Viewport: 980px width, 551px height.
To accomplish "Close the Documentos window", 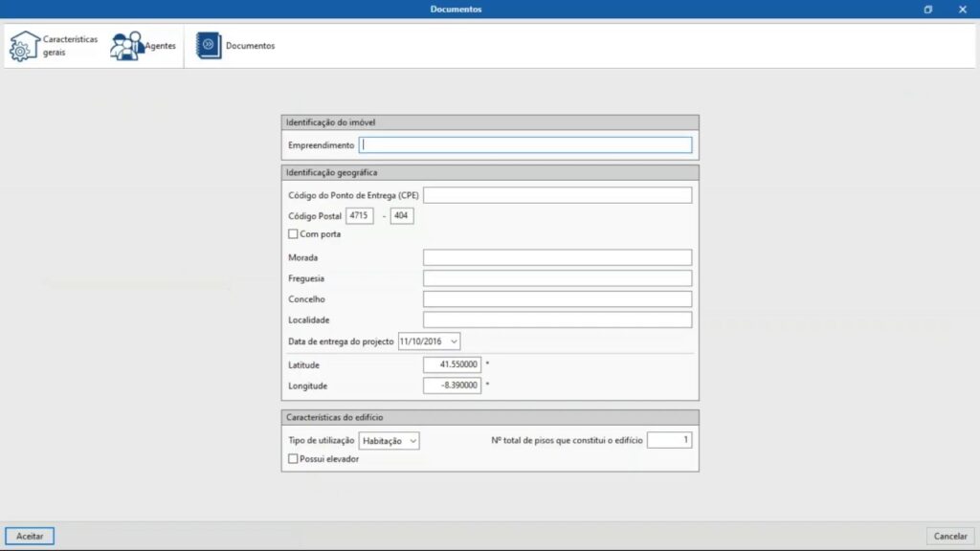I will 963,10.
